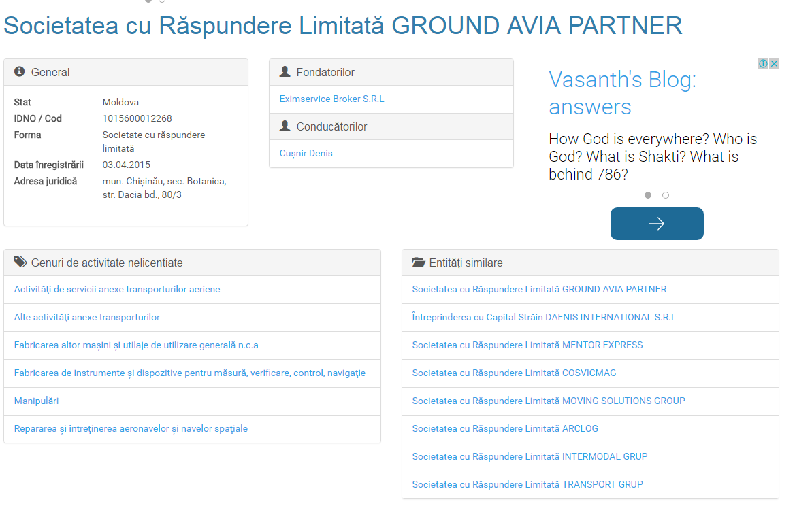Open Fabricarea de instrumente și dispozitive link
This screenshot has width=812, height=508.
pos(189,373)
